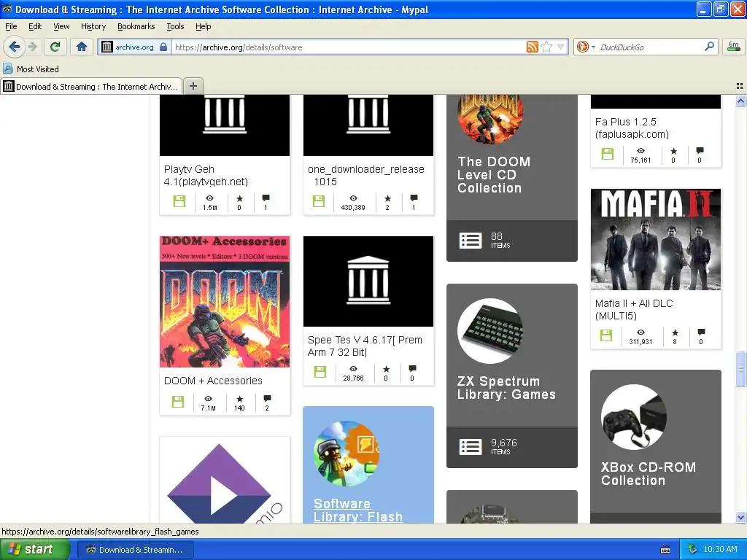The height and width of the screenshot is (560, 747).
Task: Open one_downloader_release 1015 item
Action: point(366,175)
